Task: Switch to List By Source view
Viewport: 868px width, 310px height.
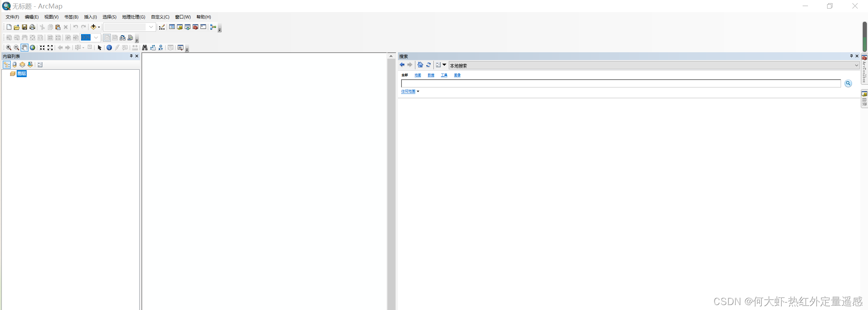Action: (15, 65)
